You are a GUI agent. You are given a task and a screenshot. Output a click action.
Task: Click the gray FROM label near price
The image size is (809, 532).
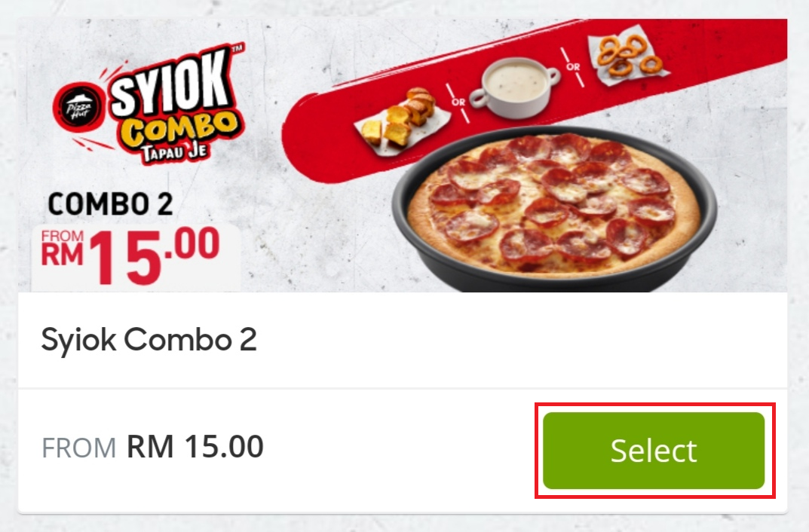[x=78, y=448]
